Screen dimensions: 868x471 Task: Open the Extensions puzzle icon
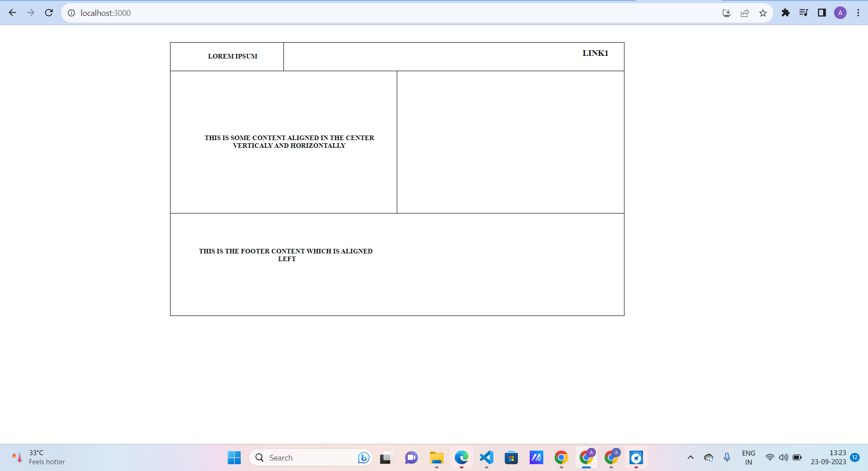pyautogui.click(x=785, y=13)
